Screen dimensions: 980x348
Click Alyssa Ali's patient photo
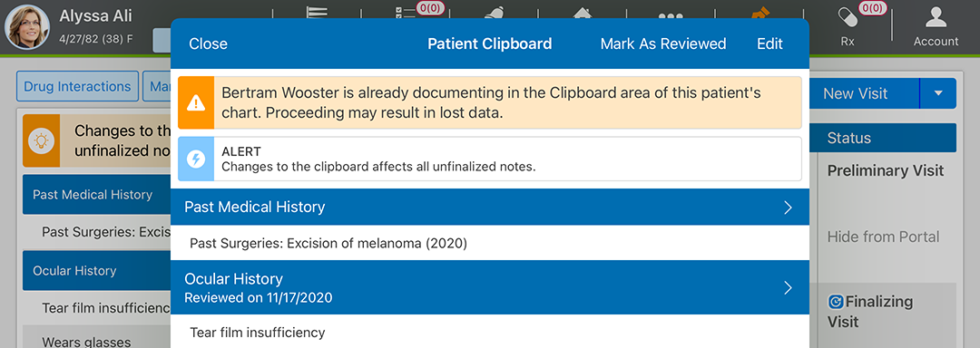tap(27, 27)
